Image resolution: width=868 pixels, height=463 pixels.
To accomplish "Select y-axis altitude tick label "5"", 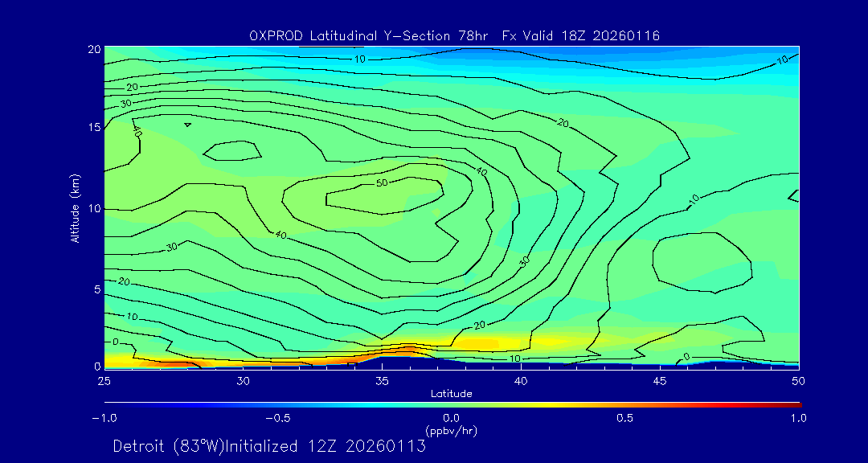I will [97, 289].
